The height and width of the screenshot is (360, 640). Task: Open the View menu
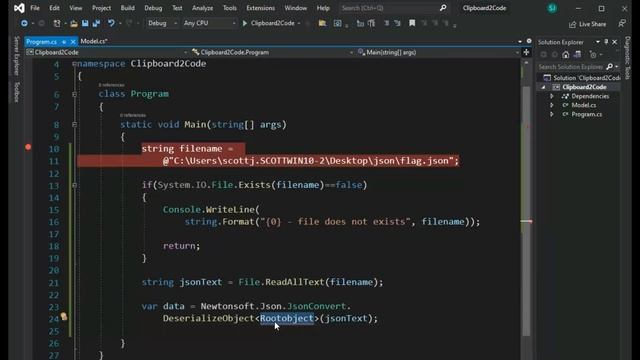click(x=76, y=8)
